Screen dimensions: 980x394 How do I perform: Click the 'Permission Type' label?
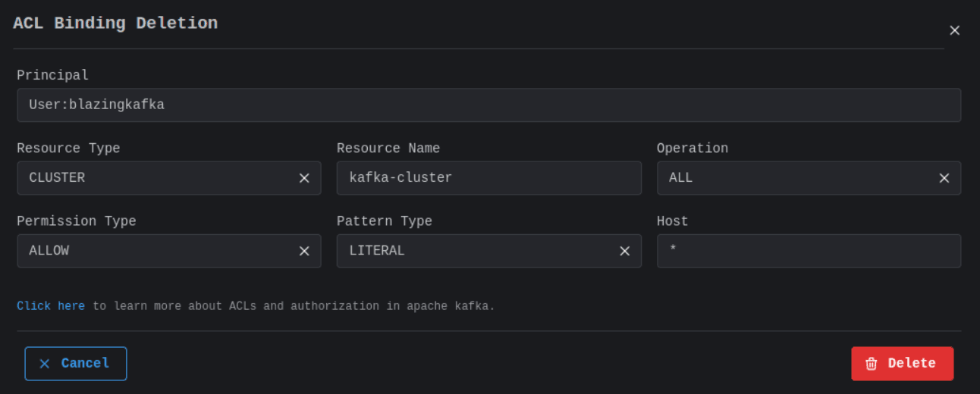pyautogui.click(x=77, y=221)
